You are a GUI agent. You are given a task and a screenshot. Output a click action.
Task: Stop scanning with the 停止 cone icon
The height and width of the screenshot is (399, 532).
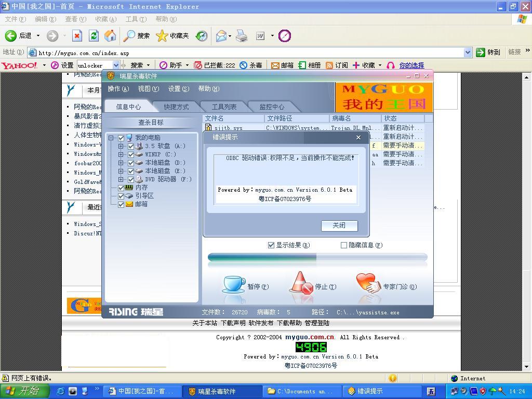click(301, 283)
